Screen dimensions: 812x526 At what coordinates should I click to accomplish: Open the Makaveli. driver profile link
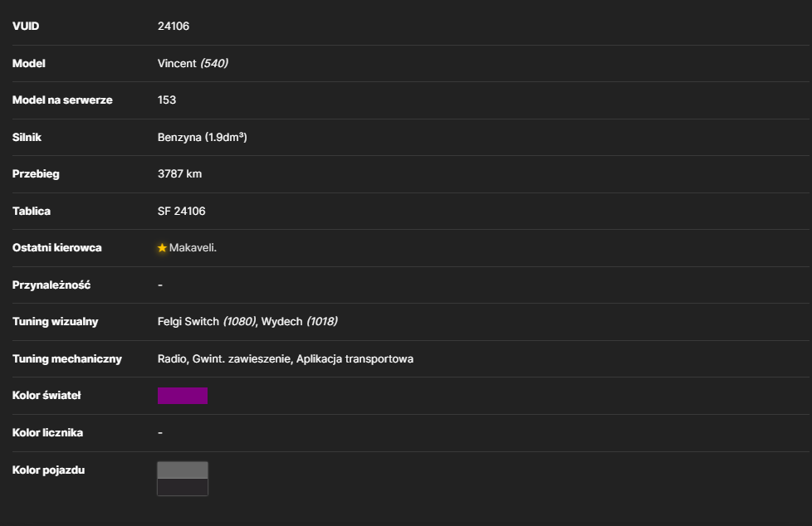tap(193, 248)
